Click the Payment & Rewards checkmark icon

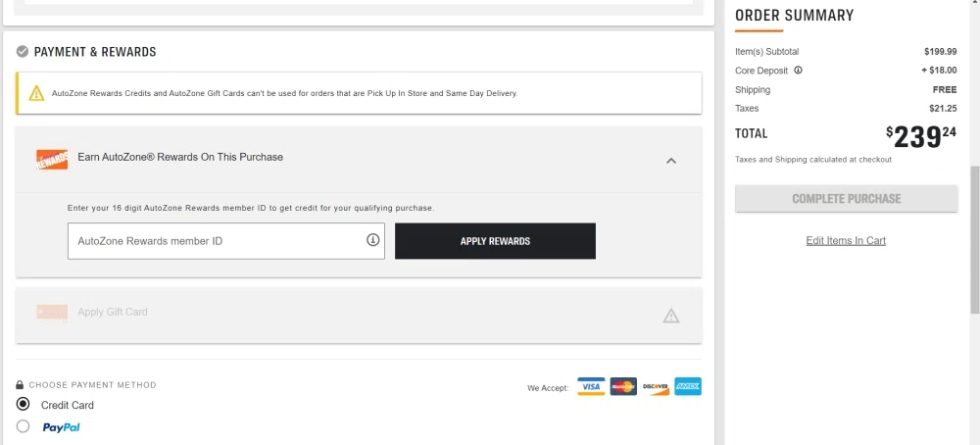tap(23, 51)
